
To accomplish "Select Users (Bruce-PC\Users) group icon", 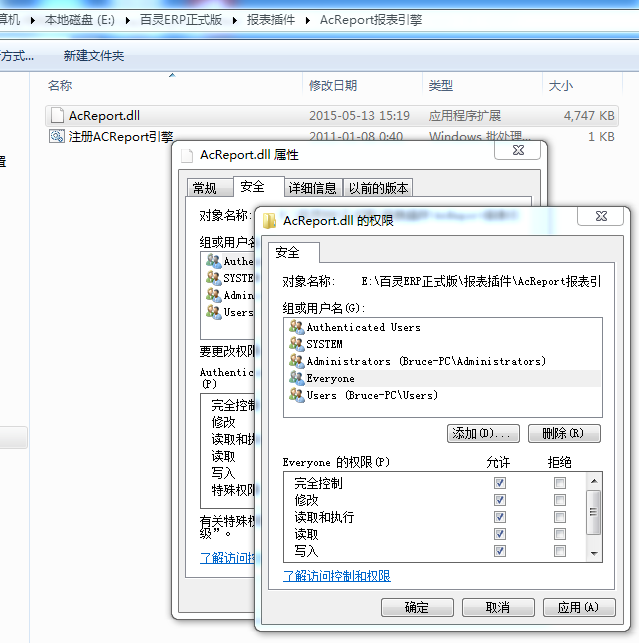I will pyautogui.click(x=296, y=395).
